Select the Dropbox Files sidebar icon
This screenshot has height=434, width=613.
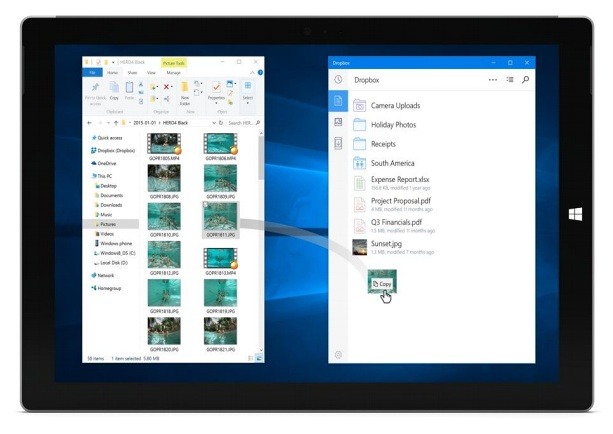coord(338,101)
